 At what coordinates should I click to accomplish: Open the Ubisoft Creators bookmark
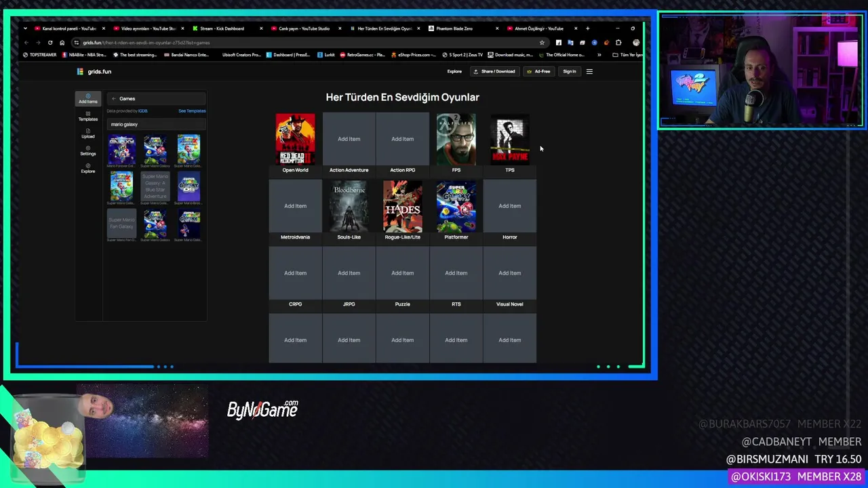coord(241,55)
